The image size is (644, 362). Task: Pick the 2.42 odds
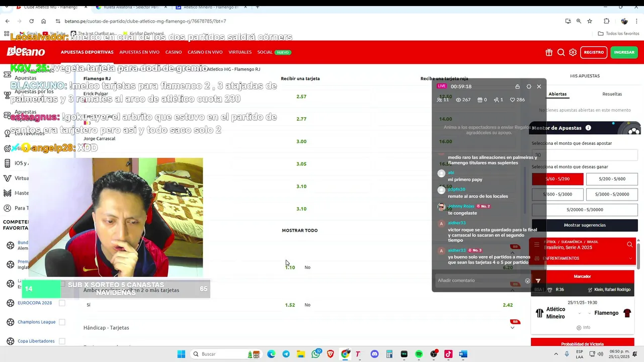click(x=508, y=305)
